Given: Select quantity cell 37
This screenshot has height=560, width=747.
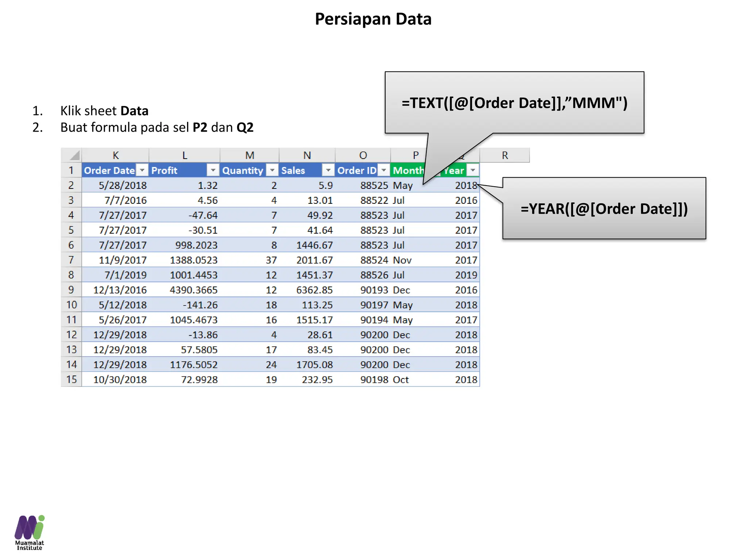Looking at the screenshot, I should (249, 260).
